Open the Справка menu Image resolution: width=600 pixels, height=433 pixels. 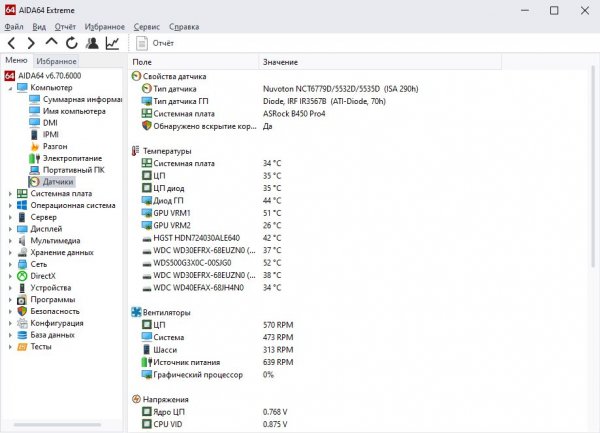pos(184,27)
